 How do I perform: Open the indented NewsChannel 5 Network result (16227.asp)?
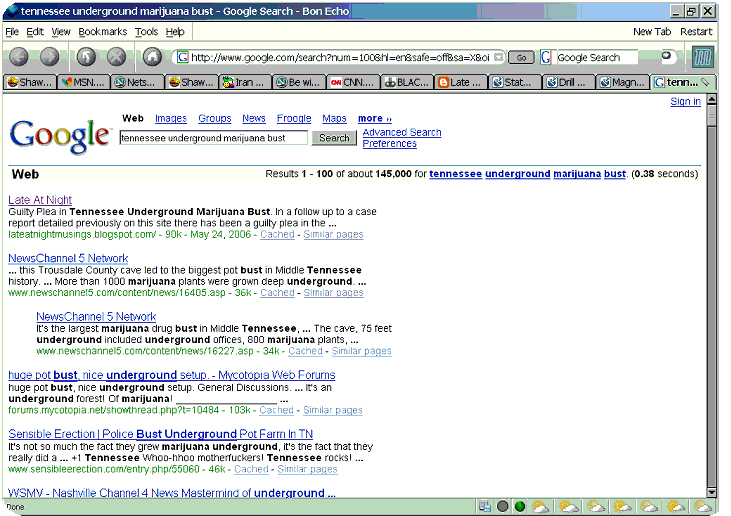coord(96,316)
